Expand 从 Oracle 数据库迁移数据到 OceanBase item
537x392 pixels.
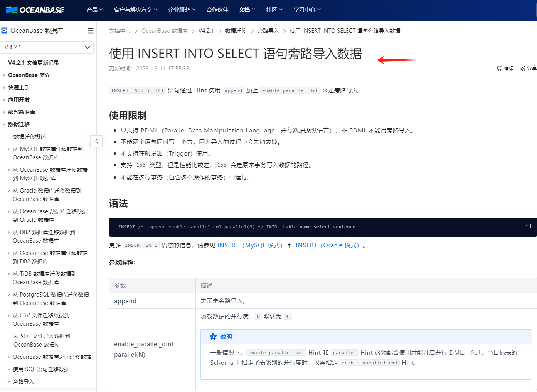(9, 191)
